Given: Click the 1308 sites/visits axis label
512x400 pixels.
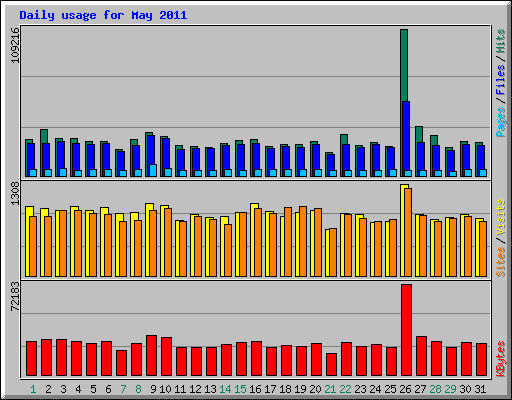Looking at the screenshot, I should point(15,194).
